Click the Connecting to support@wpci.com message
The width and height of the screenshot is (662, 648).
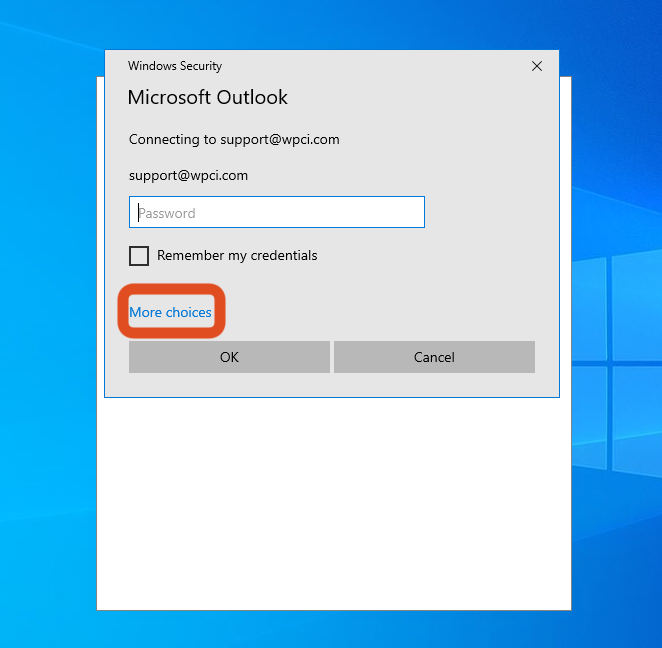[x=234, y=140]
